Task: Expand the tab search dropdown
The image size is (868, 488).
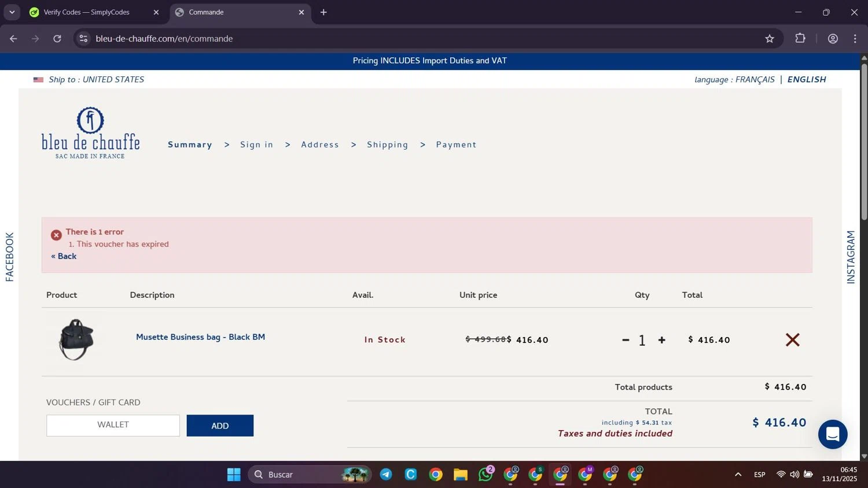Action: pyautogui.click(x=12, y=12)
